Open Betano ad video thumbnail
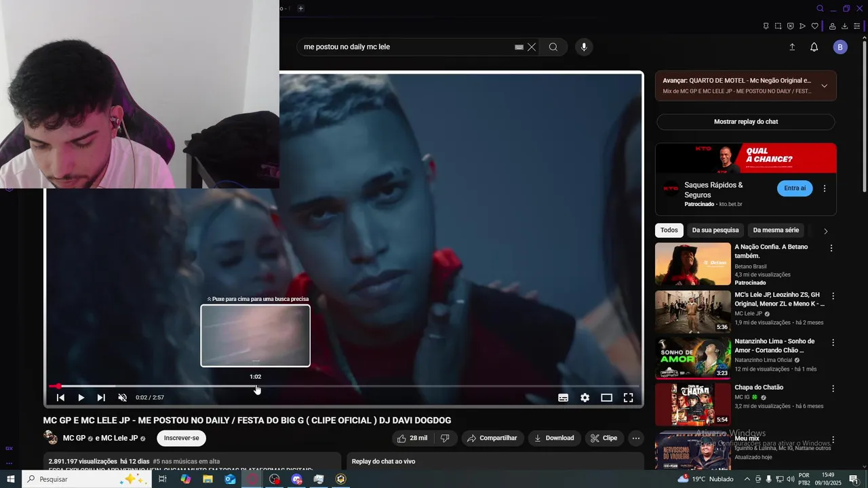 point(693,264)
